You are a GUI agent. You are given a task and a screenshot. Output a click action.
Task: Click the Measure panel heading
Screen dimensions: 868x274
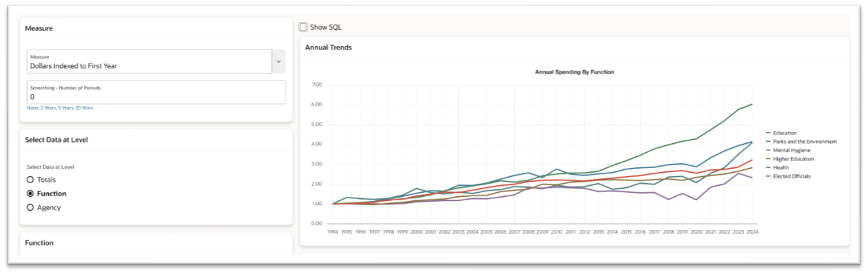tap(39, 28)
